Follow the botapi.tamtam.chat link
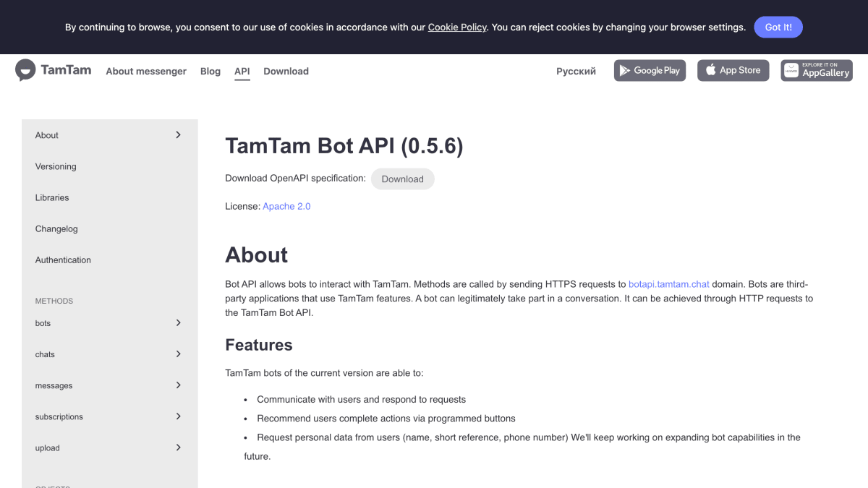Screen dimensions: 868x488 coord(669,284)
